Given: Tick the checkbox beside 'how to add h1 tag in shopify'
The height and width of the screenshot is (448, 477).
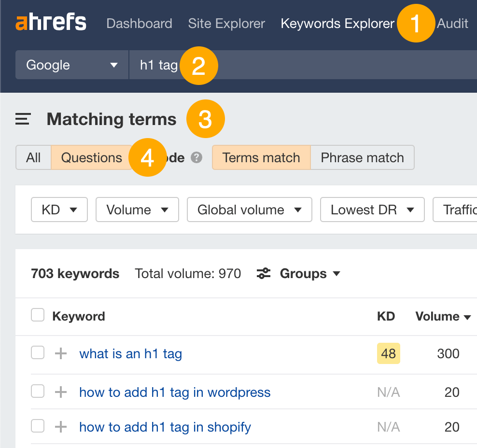Looking at the screenshot, I should [x=37, y=426].
